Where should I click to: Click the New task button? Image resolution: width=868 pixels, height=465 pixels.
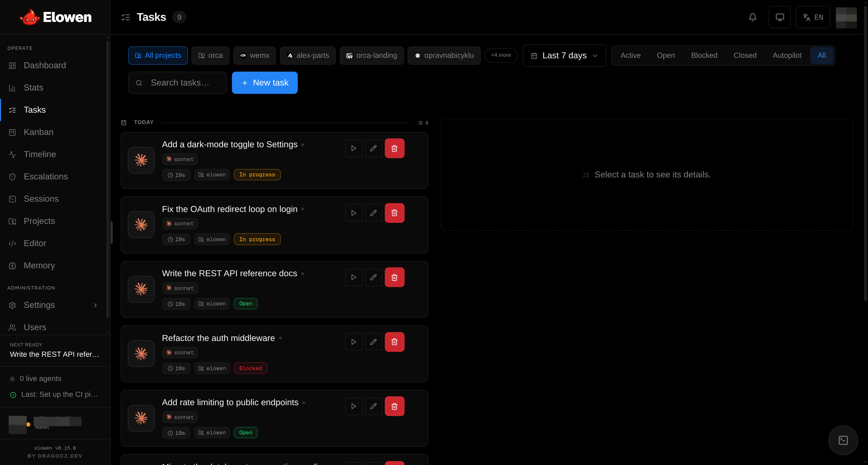point(265,83)
